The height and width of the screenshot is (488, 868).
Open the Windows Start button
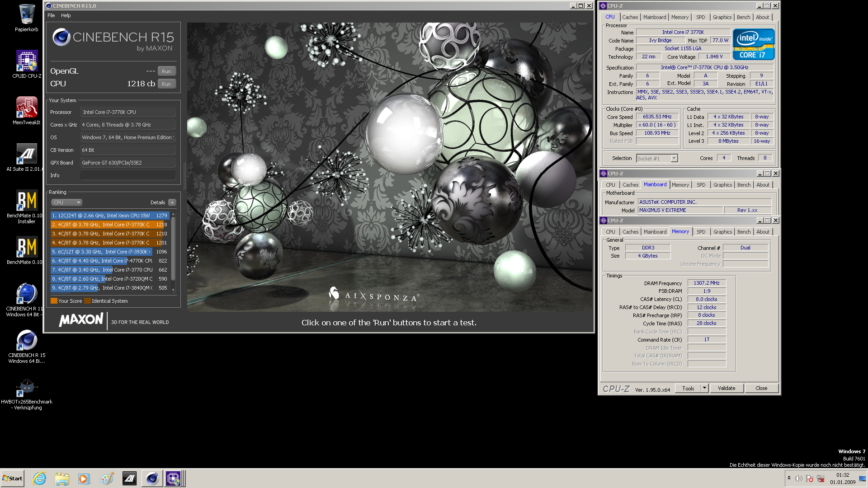[x=12, y=479]
